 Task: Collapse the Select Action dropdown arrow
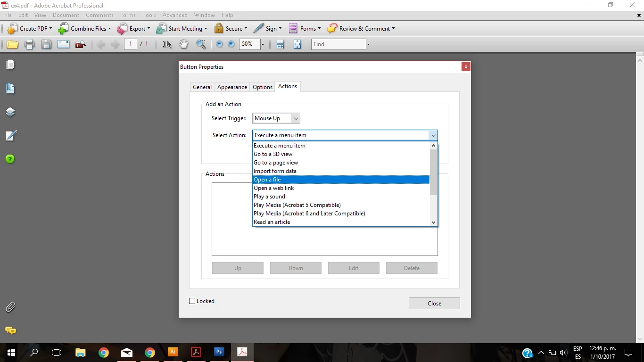pos(433,135)
